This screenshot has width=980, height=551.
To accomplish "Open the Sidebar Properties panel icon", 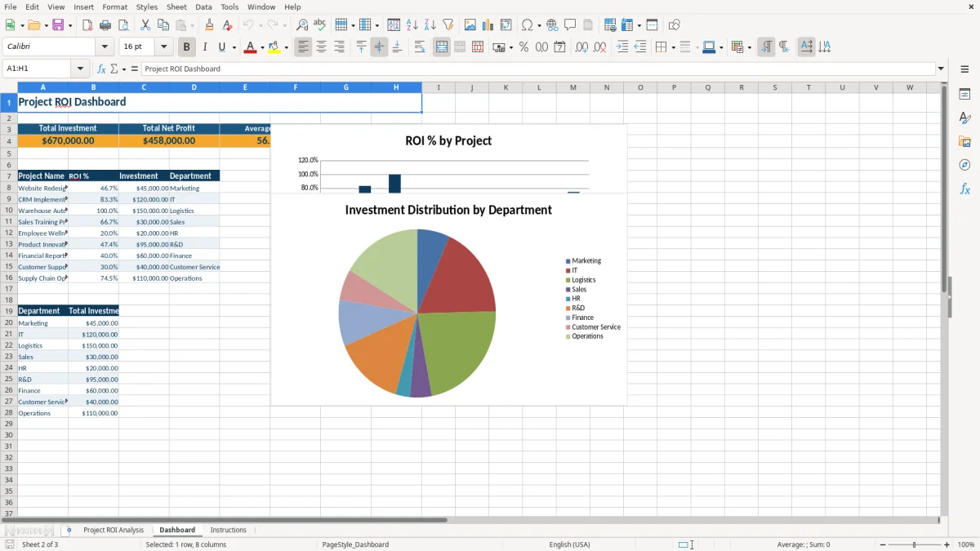I will tap(964, 95).
